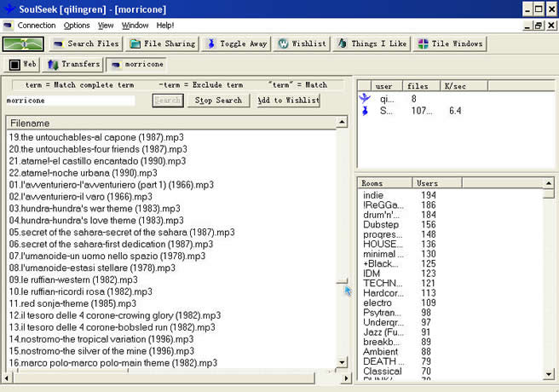The width and height of the screenshot is (559, 392).
Task: Switch to the Web tab
Action: tap(22, 65)
